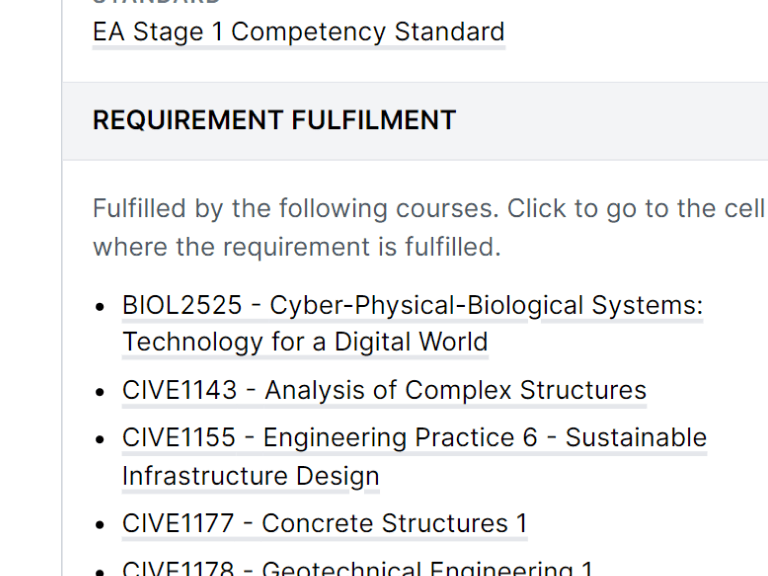Open CIVE1178 Geotechnical Engineering 1 link

pos(358,568)
